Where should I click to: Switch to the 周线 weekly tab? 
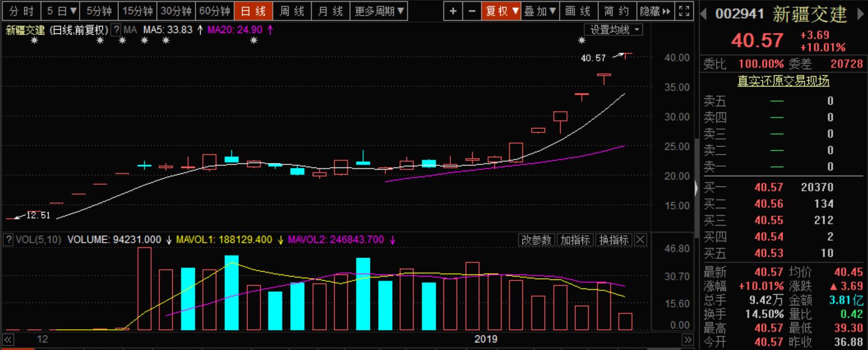(292, 11)
